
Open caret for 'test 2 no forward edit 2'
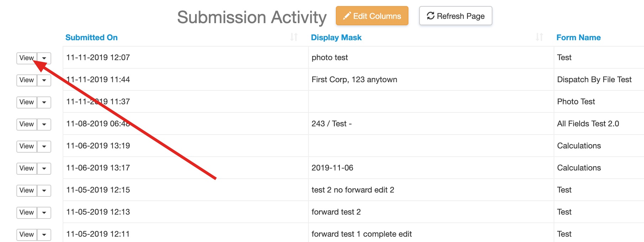click(44, 190)
